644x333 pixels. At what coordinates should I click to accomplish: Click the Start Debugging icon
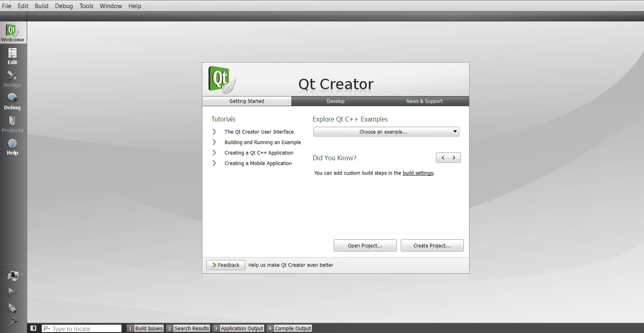pos(13,308)
